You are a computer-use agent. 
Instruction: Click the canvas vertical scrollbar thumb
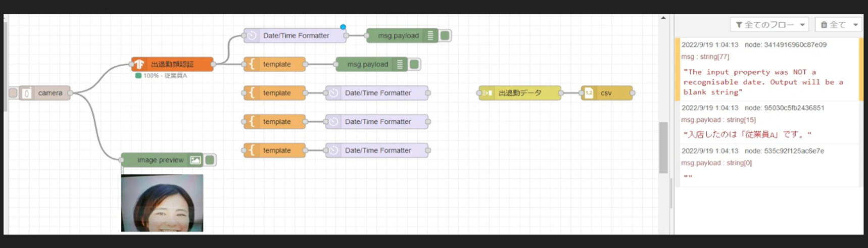(x=663, y=147)
